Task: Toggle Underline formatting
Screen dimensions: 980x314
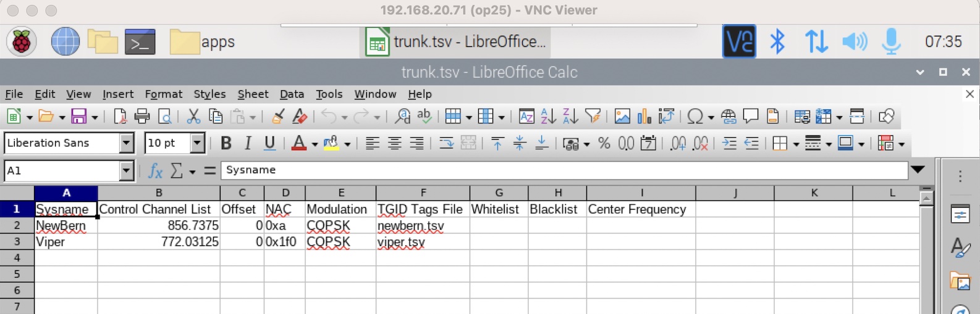Action: pos(269,143)
